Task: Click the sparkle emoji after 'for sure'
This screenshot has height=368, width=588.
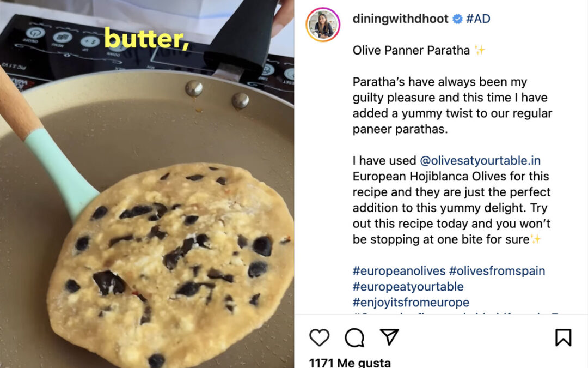Action: (536, 239)
